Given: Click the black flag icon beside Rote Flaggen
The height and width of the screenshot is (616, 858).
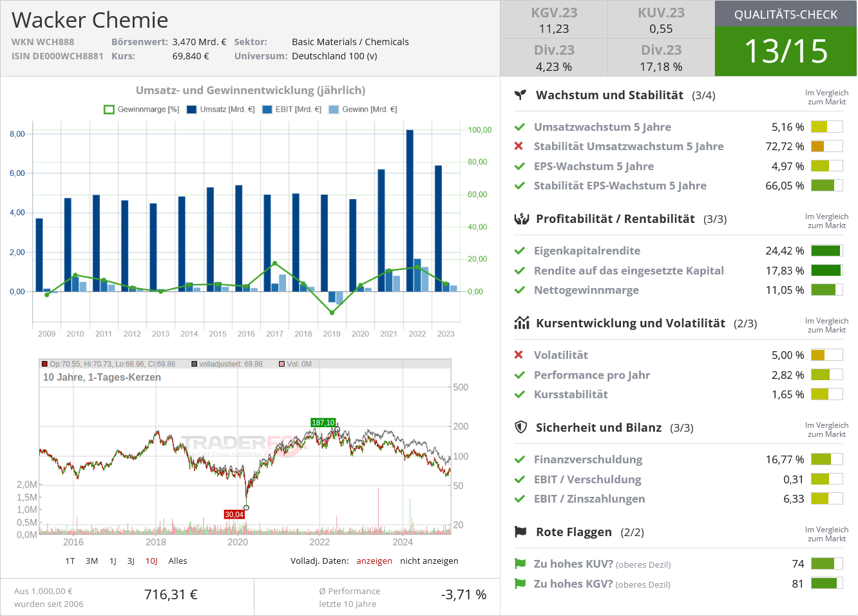Looking at the screenshot, I should [x=520, y=532].
